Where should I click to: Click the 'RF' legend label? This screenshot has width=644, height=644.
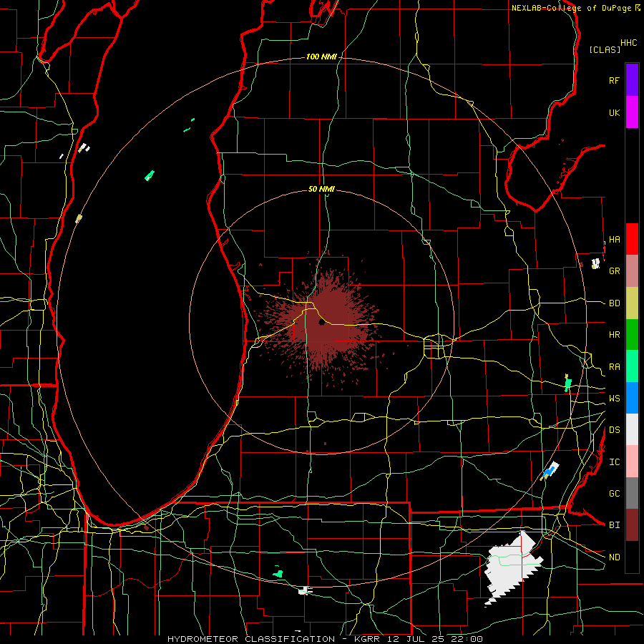614,80
